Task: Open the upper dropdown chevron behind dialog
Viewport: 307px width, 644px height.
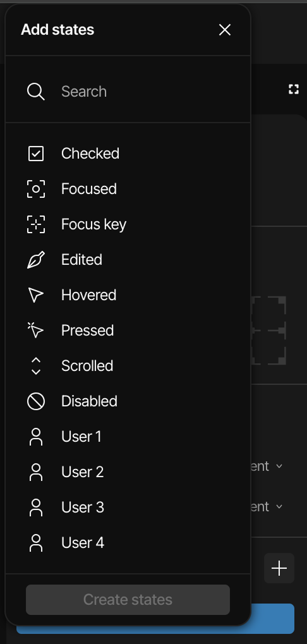Action: (x=279, y=466)
